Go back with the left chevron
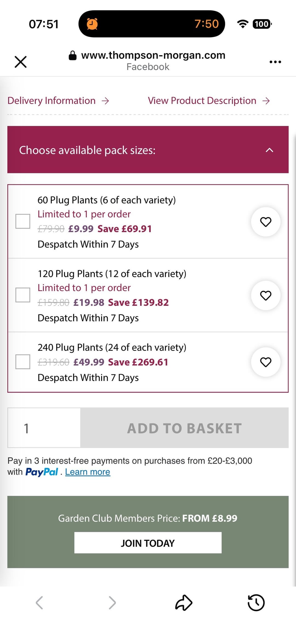The height and width of the screenshot is (644, 296). pyautogui.click(x=39, y=603)
